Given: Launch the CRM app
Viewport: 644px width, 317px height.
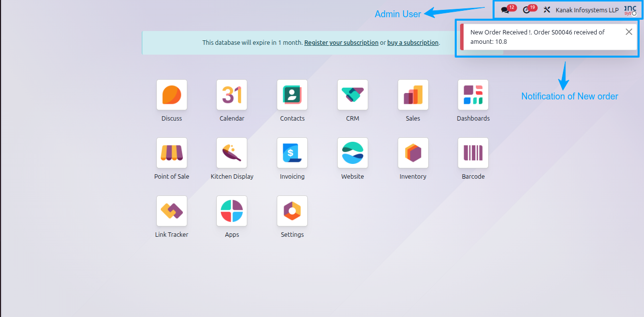Looking at the screenshot, I should point(352,95).
